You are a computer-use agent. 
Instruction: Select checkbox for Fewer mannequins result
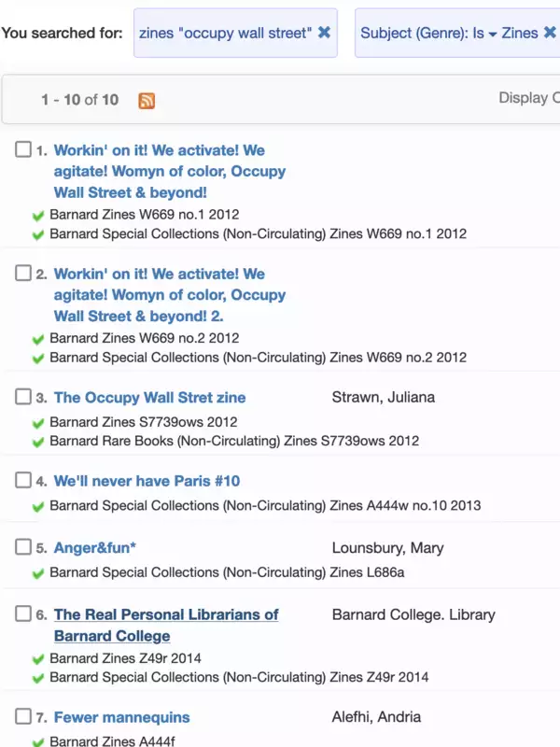tap(23, 716)
